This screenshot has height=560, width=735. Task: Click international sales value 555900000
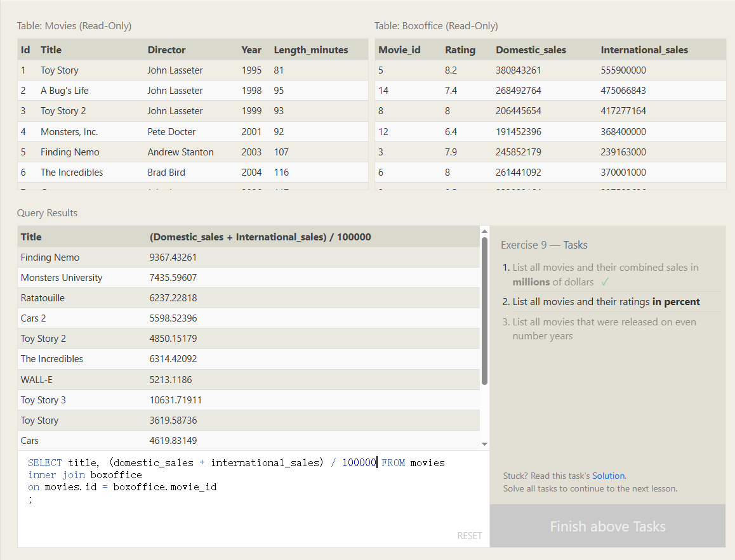(623, 70)
